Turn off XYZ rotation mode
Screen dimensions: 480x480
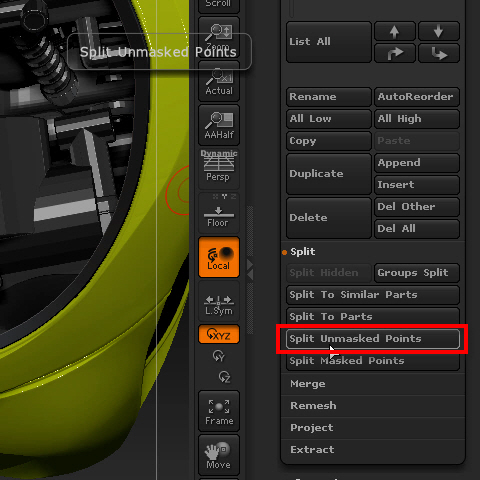(x=219, y=334)
